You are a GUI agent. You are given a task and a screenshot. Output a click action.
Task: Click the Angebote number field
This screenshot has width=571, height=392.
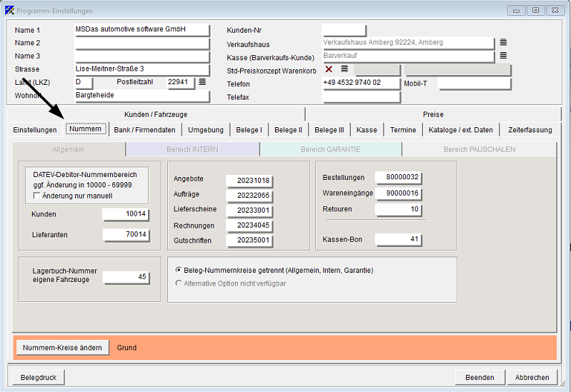point(250,181)
